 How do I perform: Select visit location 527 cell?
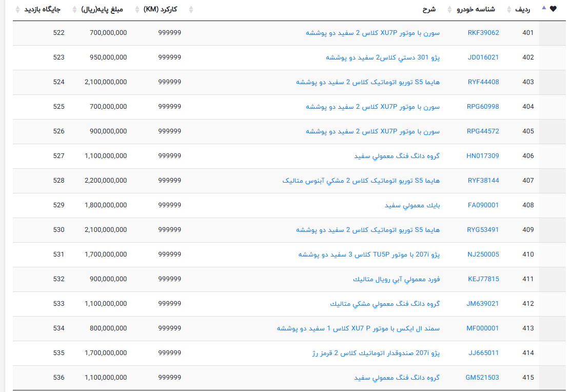coord(59,156)
